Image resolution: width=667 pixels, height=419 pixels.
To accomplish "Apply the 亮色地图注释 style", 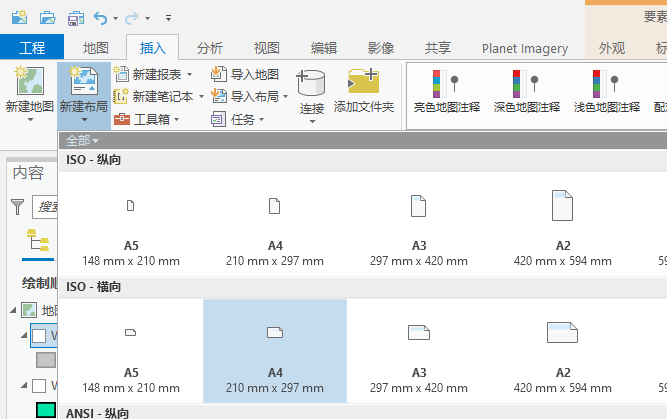I will pos(447,91).
